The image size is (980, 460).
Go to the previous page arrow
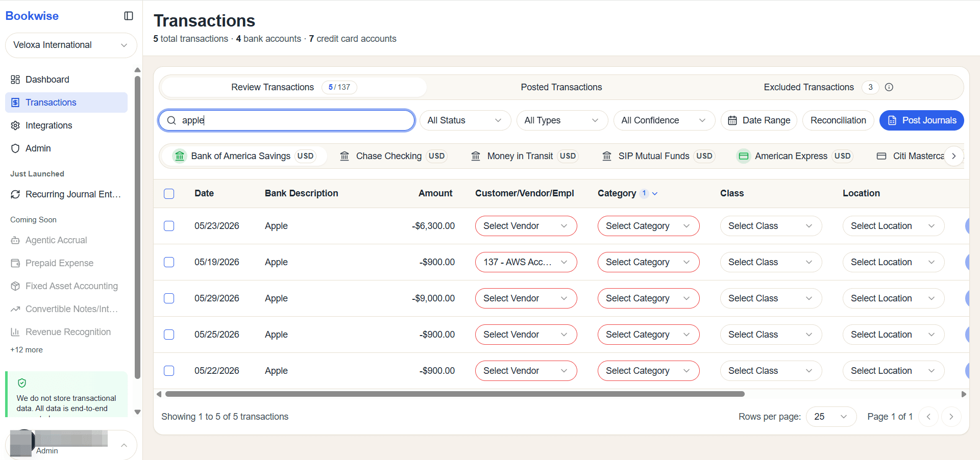click(x=928, y=417)
